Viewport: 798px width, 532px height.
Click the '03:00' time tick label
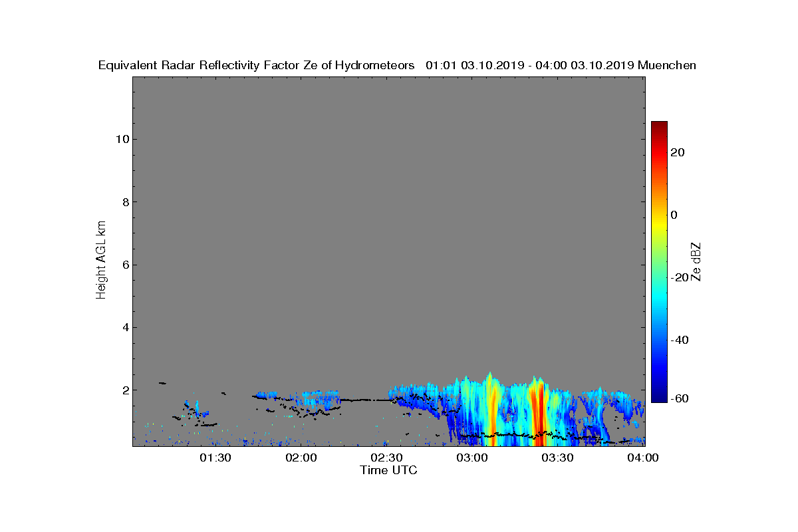(x=473, y=458)
